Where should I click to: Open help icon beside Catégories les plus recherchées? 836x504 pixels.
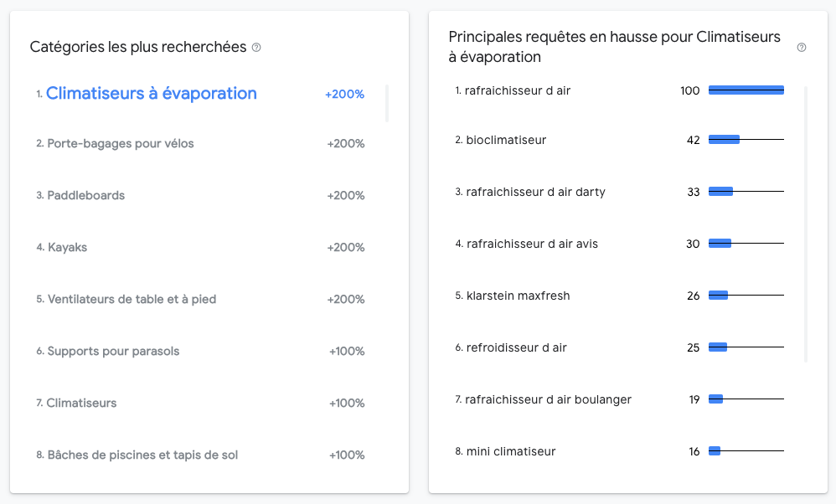pos(256,48)
